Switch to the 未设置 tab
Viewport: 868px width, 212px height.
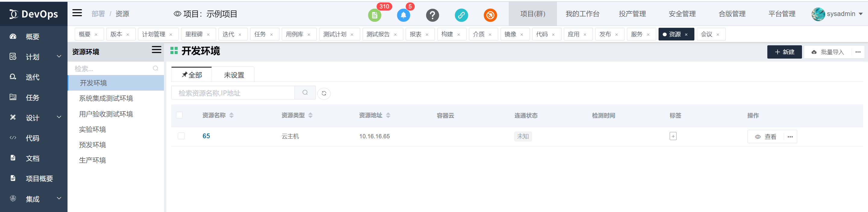(234, 75)
